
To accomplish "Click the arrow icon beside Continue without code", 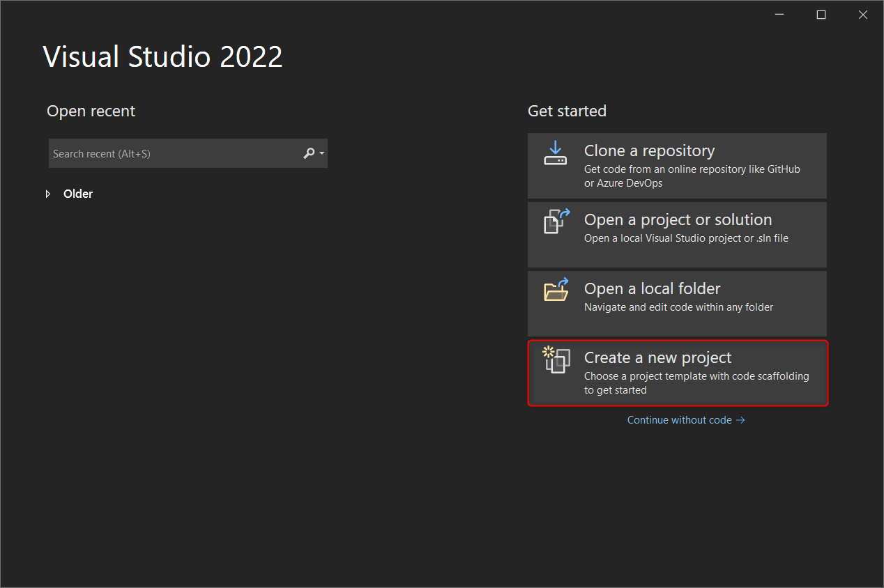I will click(x=741, y=419).
